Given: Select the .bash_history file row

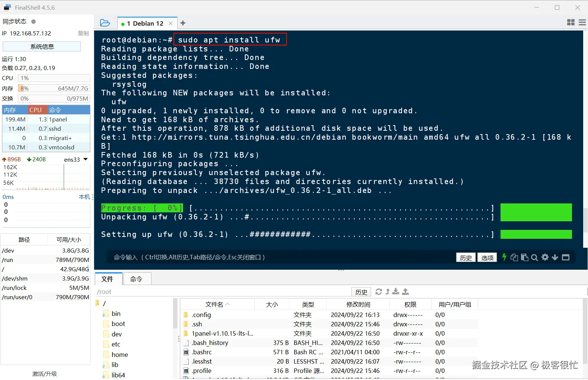Looking at the screenshot, I should [329, 343].
